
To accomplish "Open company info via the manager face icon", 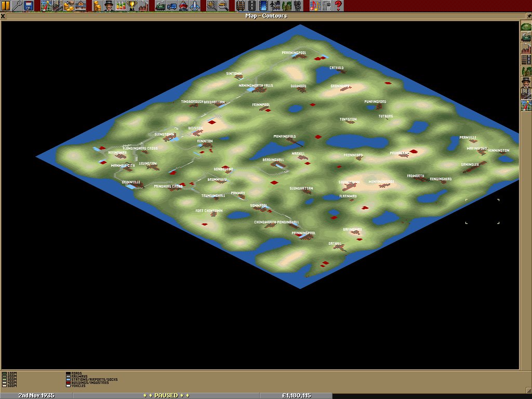I will (109, 5).
